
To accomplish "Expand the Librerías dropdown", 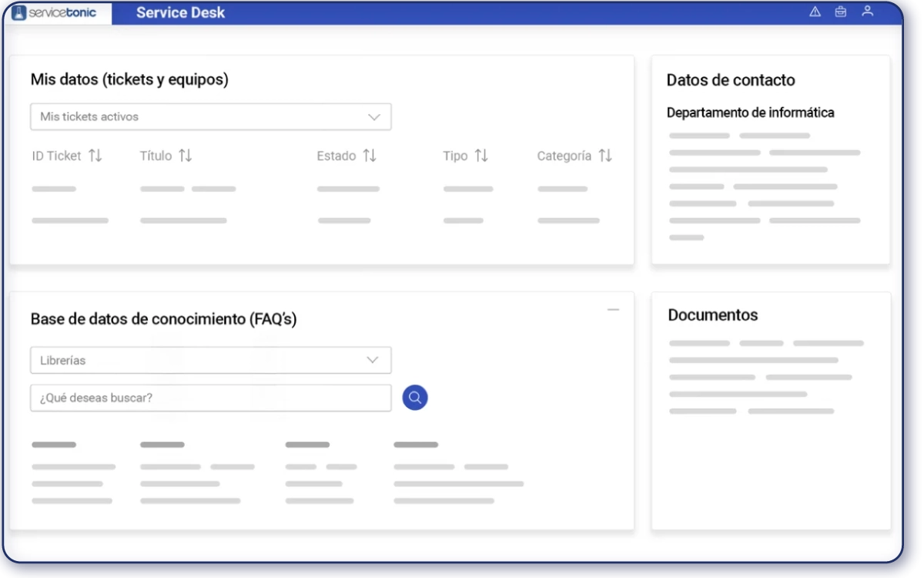I will coord(211,360).
